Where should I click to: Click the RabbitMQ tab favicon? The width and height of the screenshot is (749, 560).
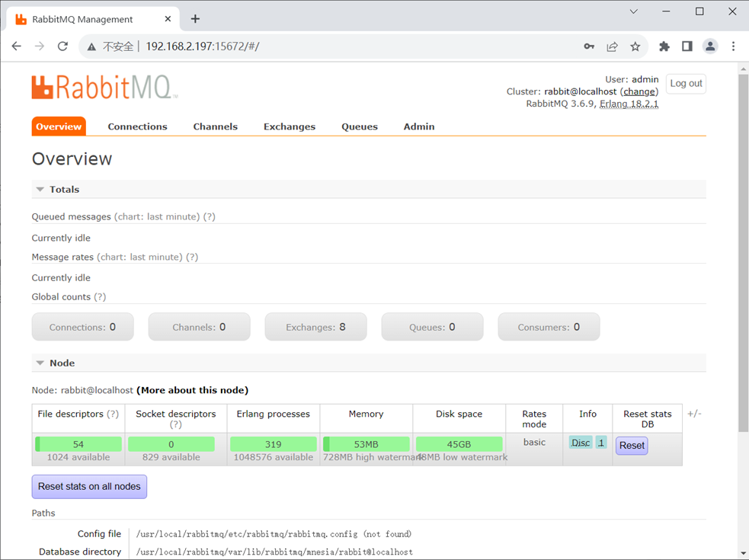21,19
